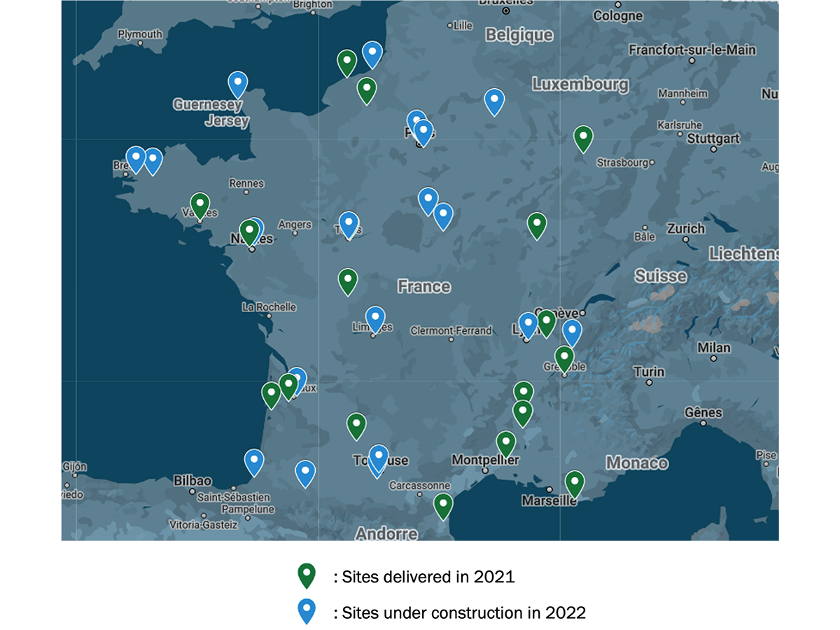Click the legend text Sites delivered in 2021
The width and height of the screenshot is (840, 630).
tap(428, 577)
